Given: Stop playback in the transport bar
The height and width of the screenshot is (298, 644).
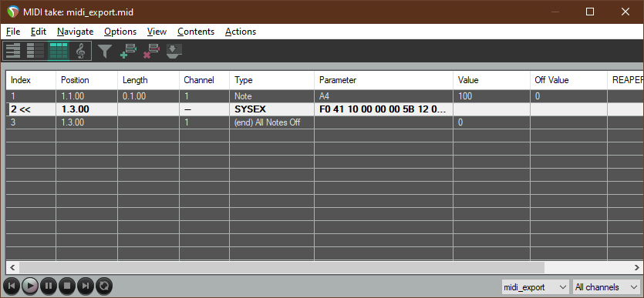Looking at the screenshot, I should 67,286.
